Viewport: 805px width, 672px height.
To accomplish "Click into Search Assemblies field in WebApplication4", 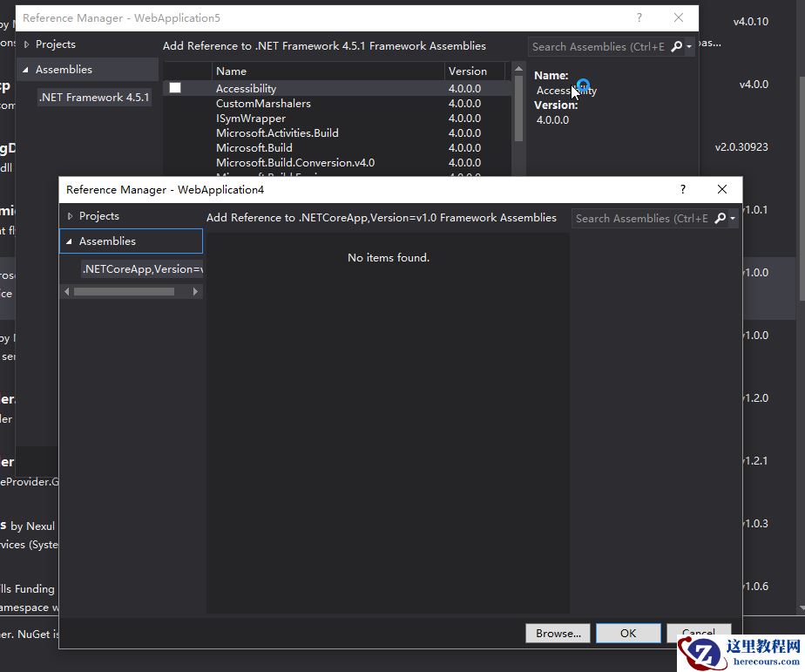I will pos(642,219).
